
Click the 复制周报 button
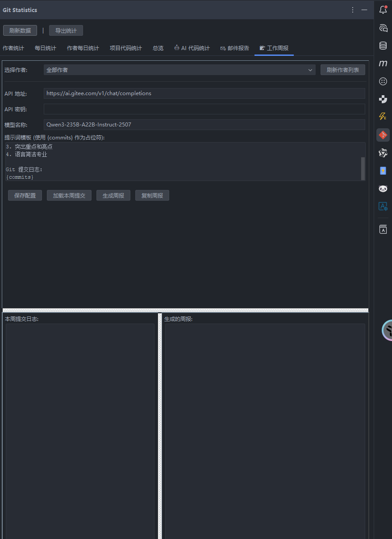tap(152, 195)
